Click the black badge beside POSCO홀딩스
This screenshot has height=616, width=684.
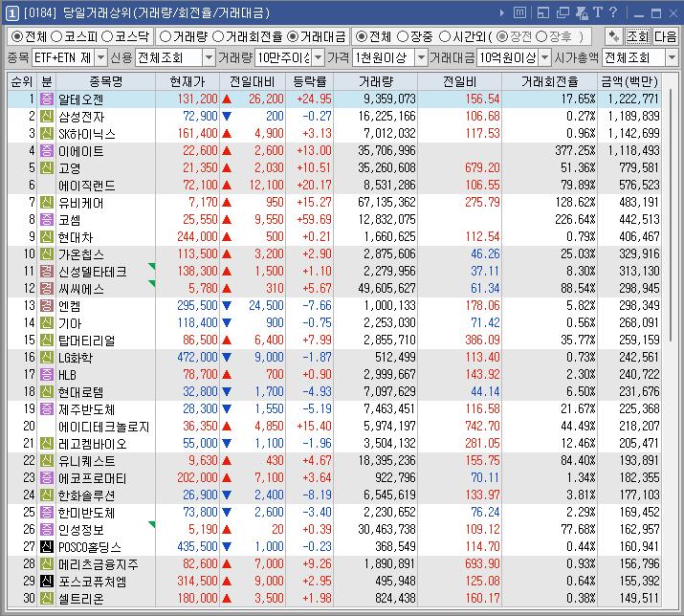click(47, 546)
